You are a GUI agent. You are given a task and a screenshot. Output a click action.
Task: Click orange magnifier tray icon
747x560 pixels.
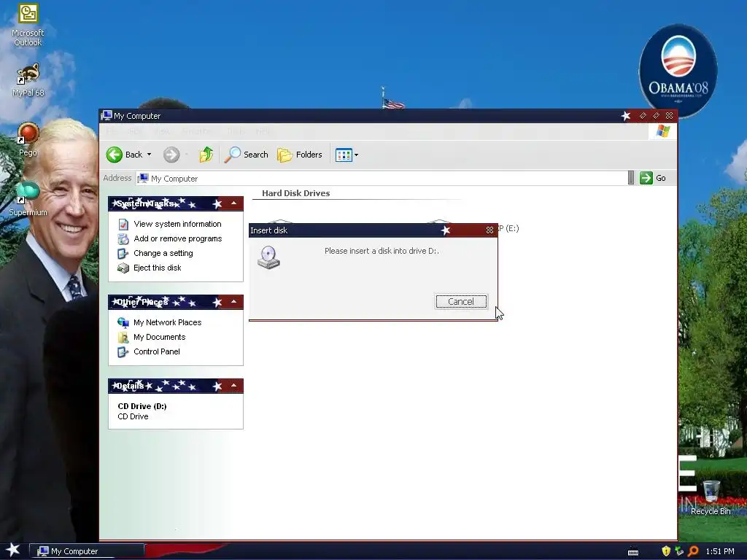click(693, 551)
